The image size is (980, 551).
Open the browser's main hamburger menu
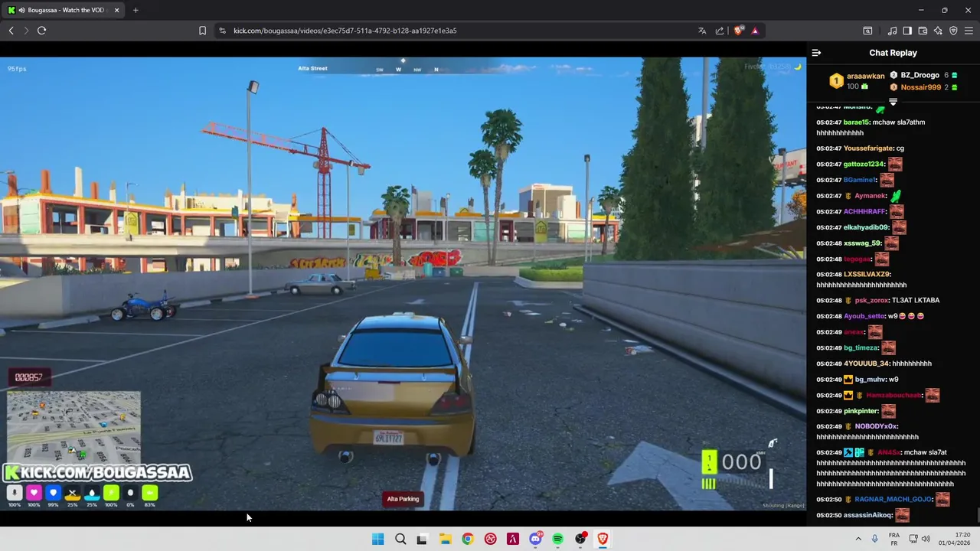point(969,31)
